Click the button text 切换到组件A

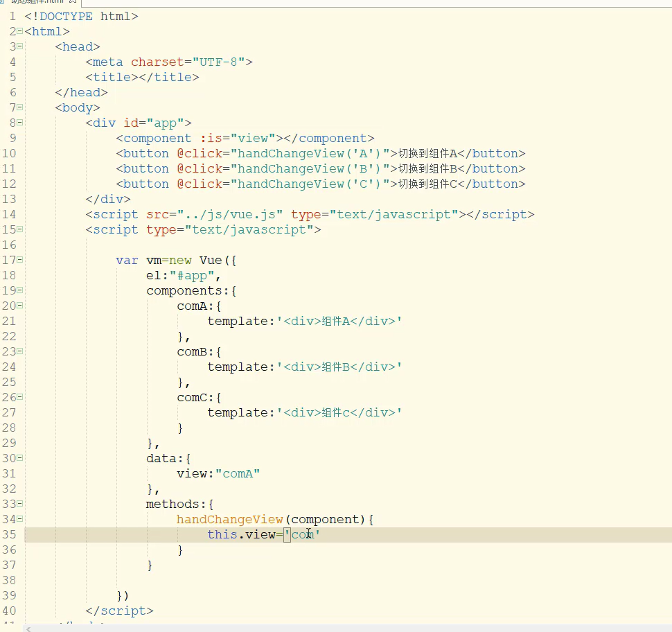coord(428,154)
